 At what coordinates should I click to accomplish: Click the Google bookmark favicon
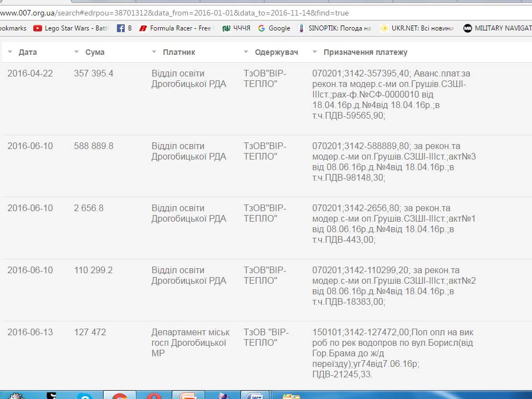(262, 28)
